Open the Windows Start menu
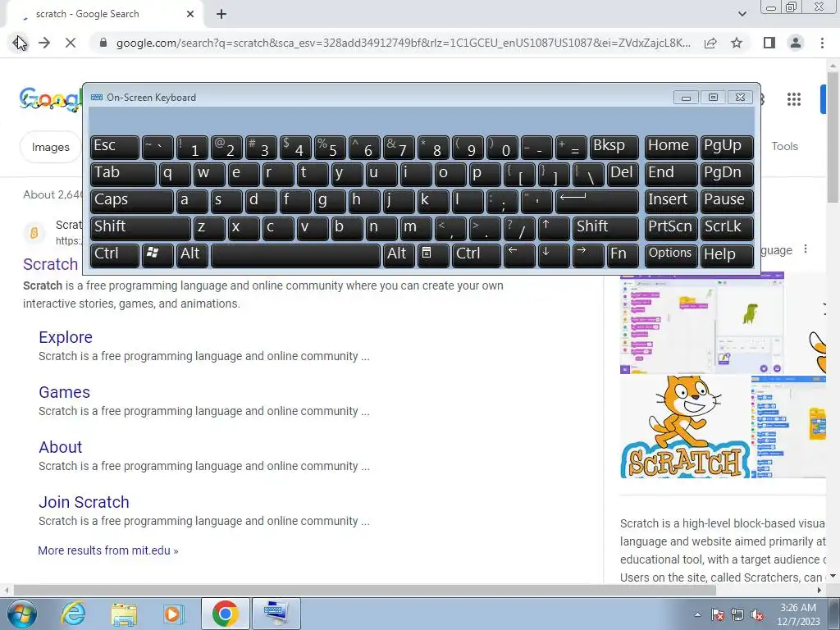Screen dimensions: 840x630 (21, 614)
